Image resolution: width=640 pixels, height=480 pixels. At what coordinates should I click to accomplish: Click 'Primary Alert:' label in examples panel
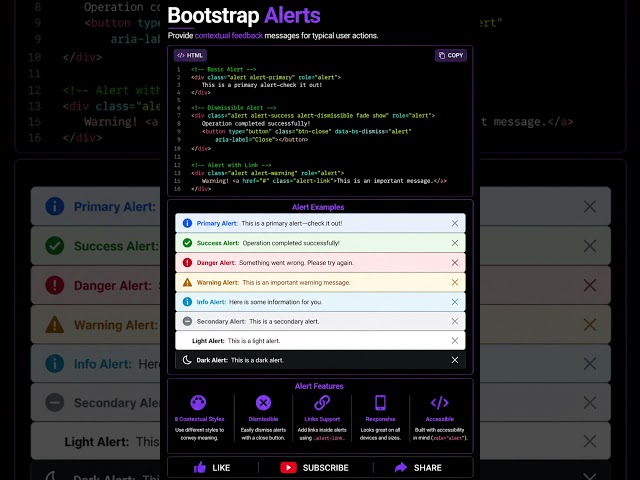(x=217, y=223)
